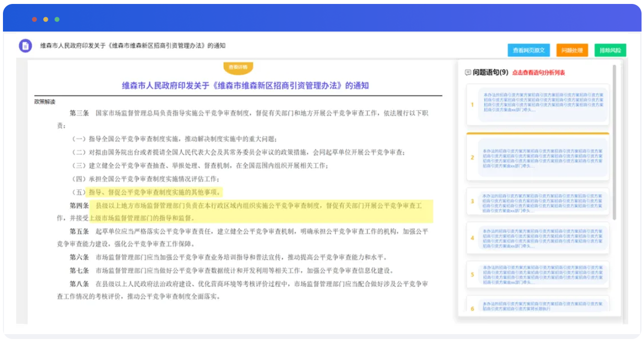Open problem sentence card number 6
The width and height of the screenshot is (644, 341).
point(538,306)
